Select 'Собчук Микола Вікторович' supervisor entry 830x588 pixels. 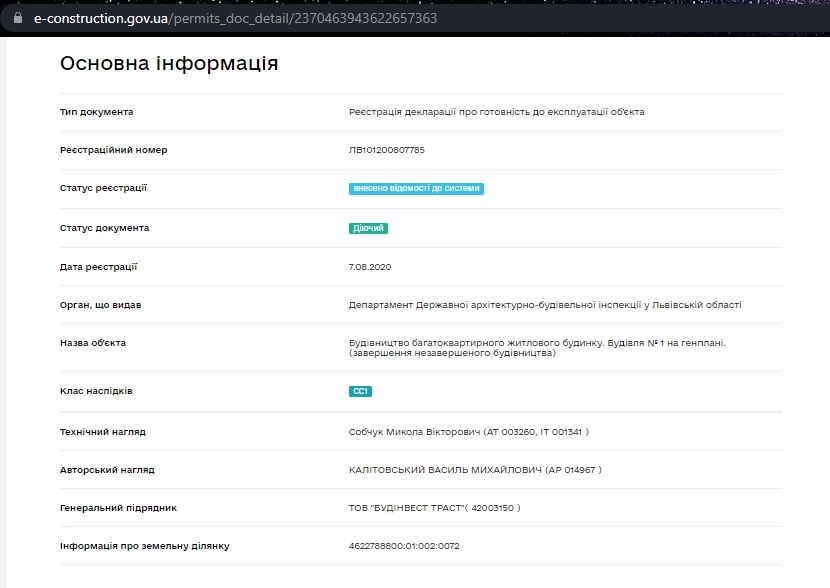tap(468, 432)
